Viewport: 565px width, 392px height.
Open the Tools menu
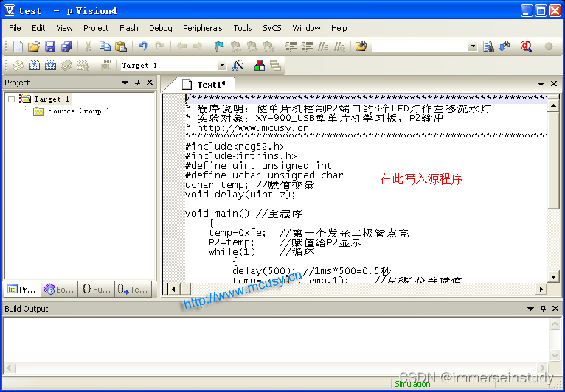pyautogui.click(x=243, y=28)
